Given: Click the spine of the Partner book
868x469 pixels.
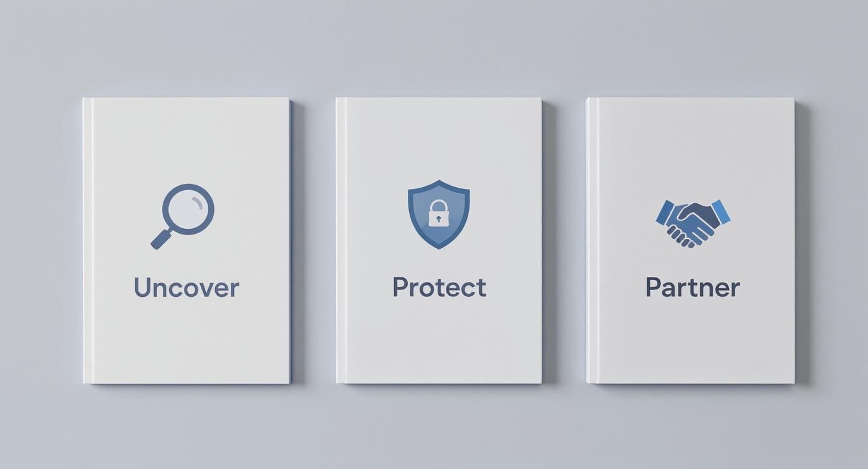Looking at the screenshot, I should click(592, 240).
